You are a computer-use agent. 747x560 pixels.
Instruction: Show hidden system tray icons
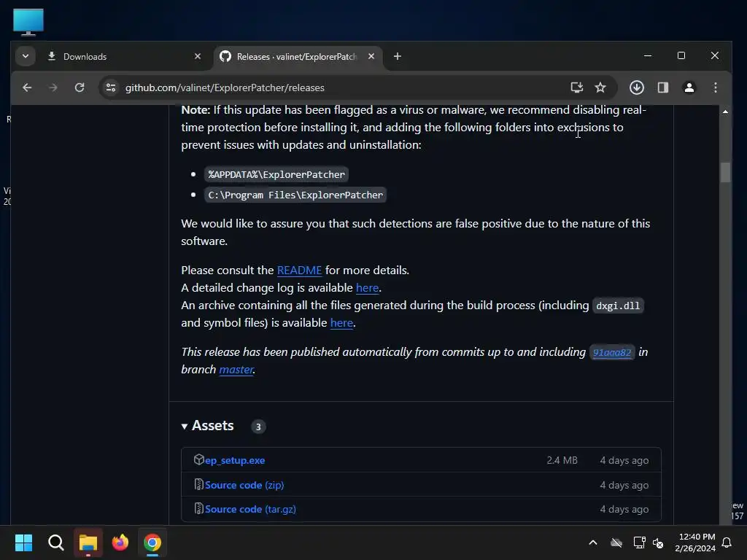593,542
